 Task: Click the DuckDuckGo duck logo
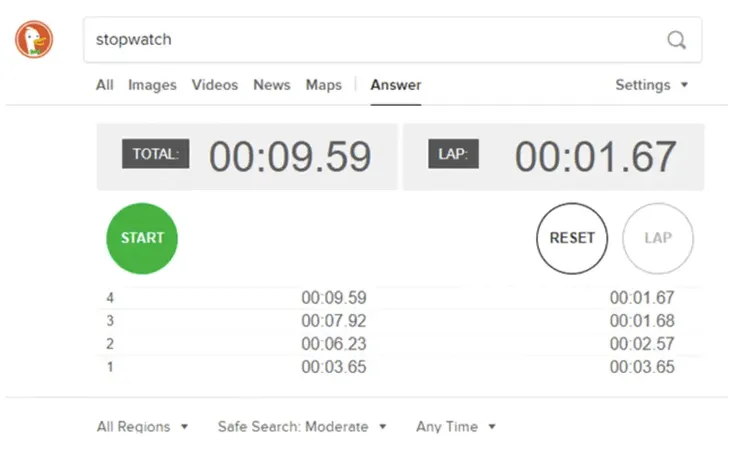34,39
